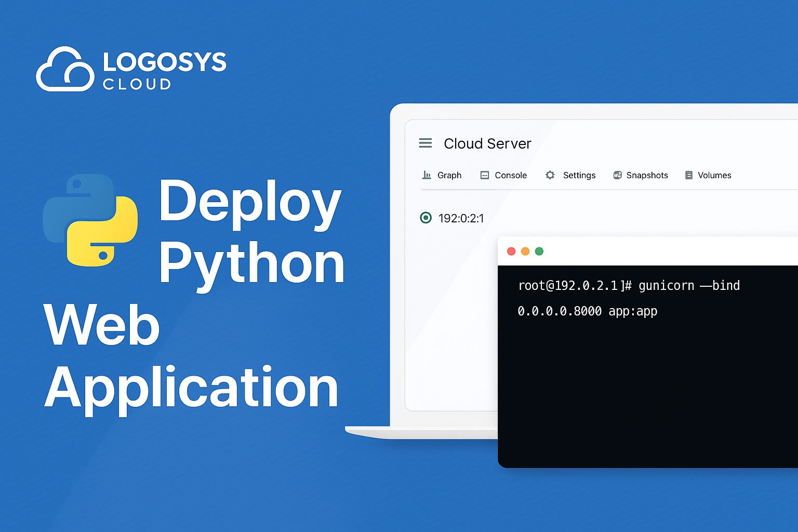Image resolution: width=798 pixels, height=532 pixels.
Task: Switch to the Console tab
Action: 503,175
